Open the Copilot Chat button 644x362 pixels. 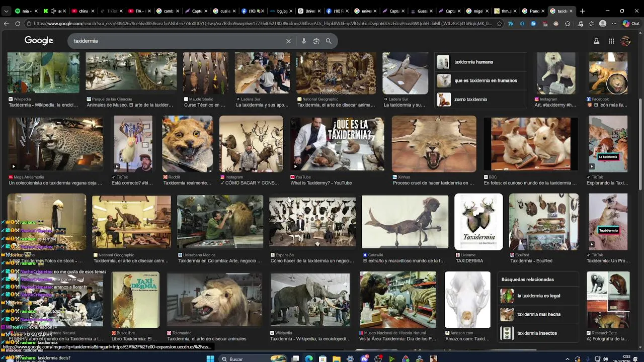coord(630,24)
